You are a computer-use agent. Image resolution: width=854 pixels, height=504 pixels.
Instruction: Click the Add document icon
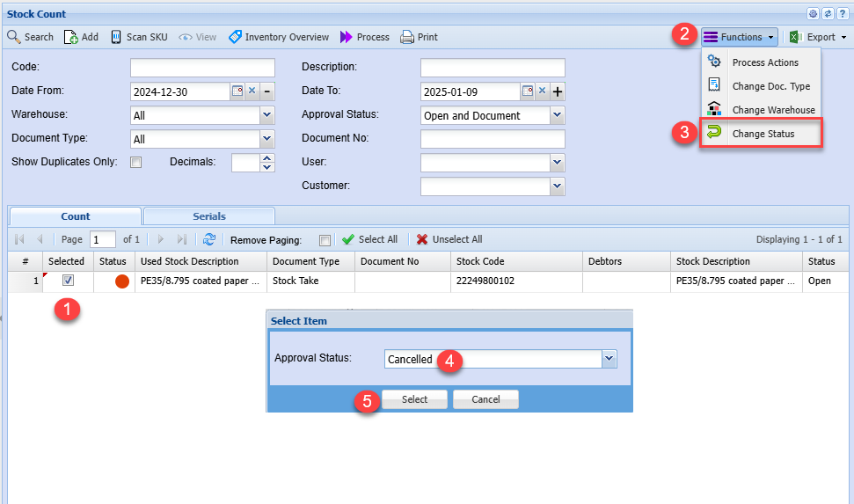(x=71, y=37)
